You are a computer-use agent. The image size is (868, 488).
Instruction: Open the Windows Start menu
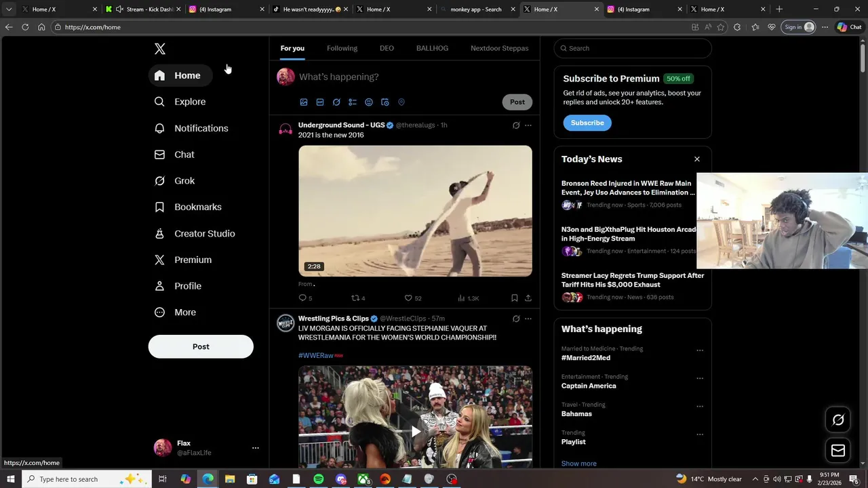pos(10,479)
